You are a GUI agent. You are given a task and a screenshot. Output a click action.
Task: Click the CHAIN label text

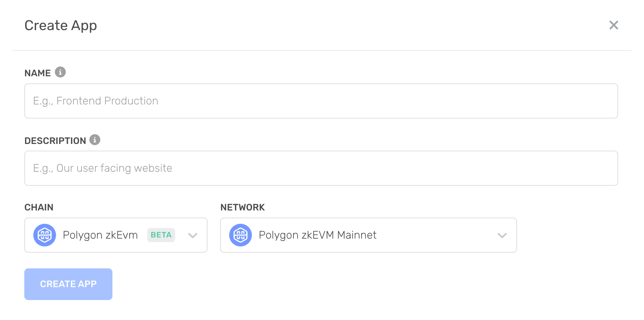39,207
